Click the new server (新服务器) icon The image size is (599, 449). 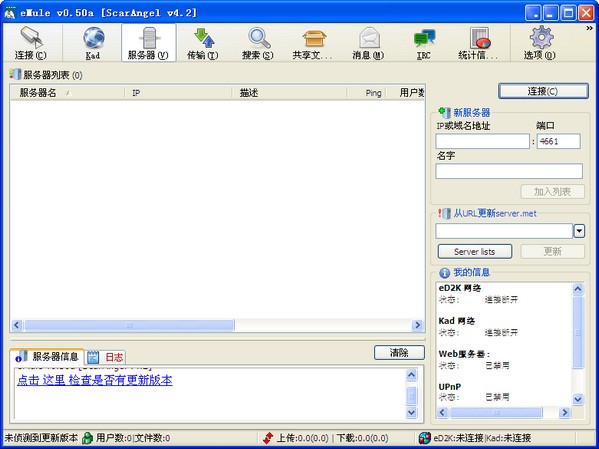444,112
